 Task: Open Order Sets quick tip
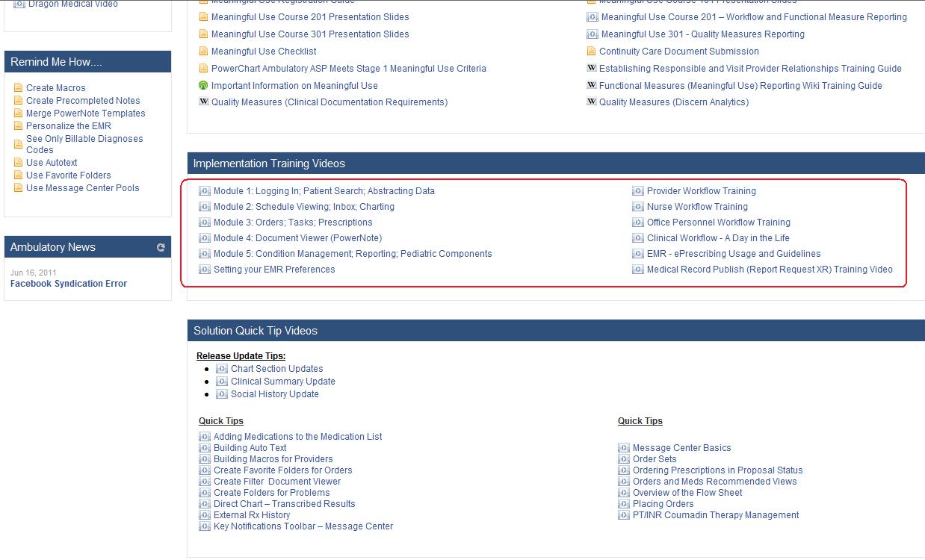655,459
